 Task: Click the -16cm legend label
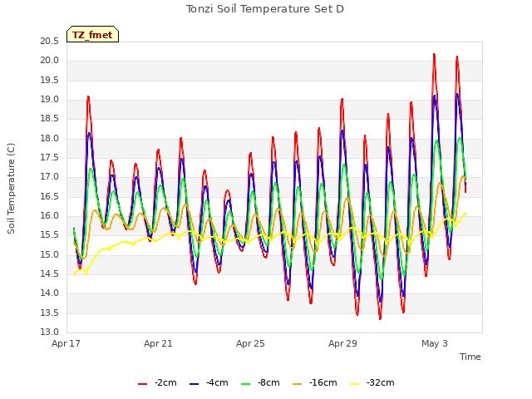pyautogui.click(x=323, y=382)
